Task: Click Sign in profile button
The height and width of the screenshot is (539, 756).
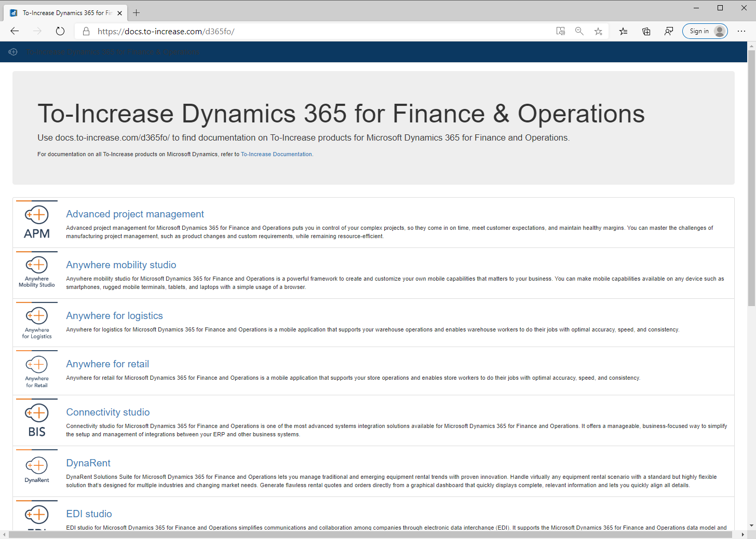Action: [x=705, y=31]
